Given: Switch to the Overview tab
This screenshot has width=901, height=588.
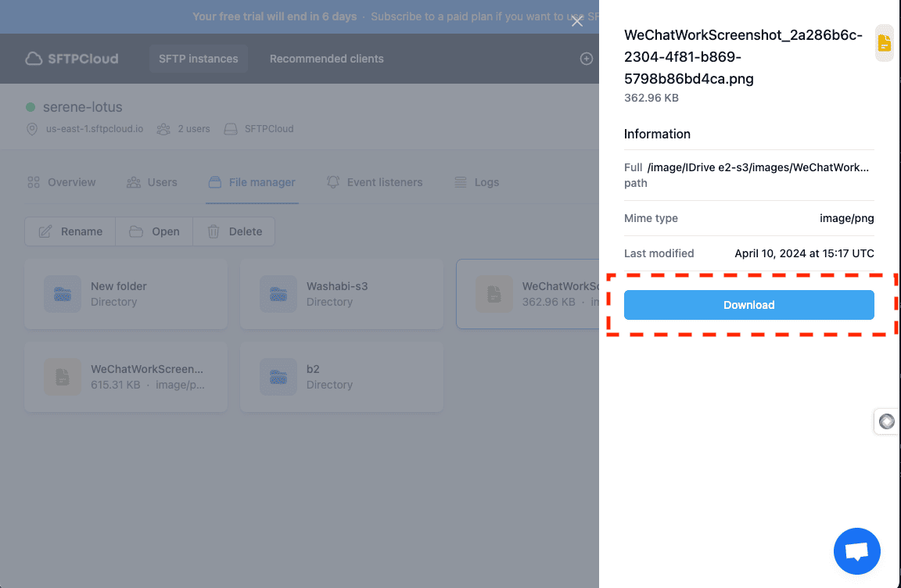Looking at the screenshot, I should 62,182.
